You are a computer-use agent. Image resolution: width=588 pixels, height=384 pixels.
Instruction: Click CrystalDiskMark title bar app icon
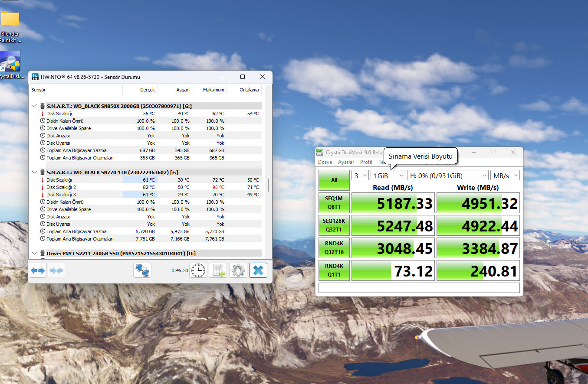tap(320, 152)
